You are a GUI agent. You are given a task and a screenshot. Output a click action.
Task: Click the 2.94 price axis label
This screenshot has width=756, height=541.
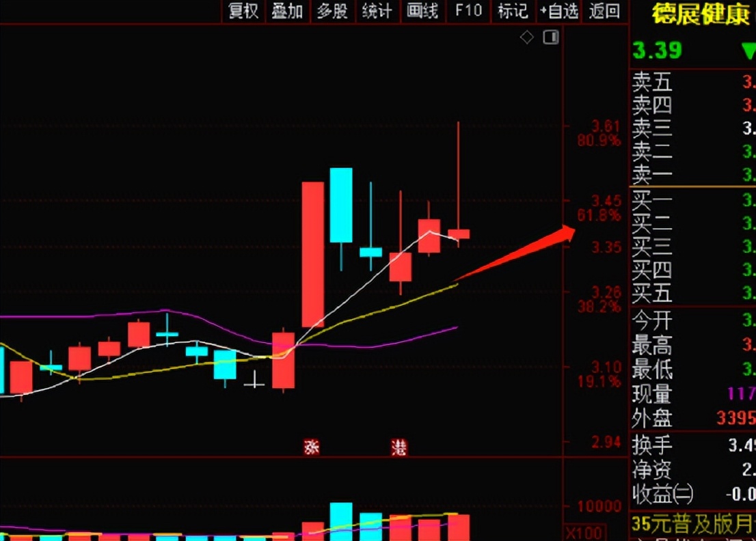606,441
